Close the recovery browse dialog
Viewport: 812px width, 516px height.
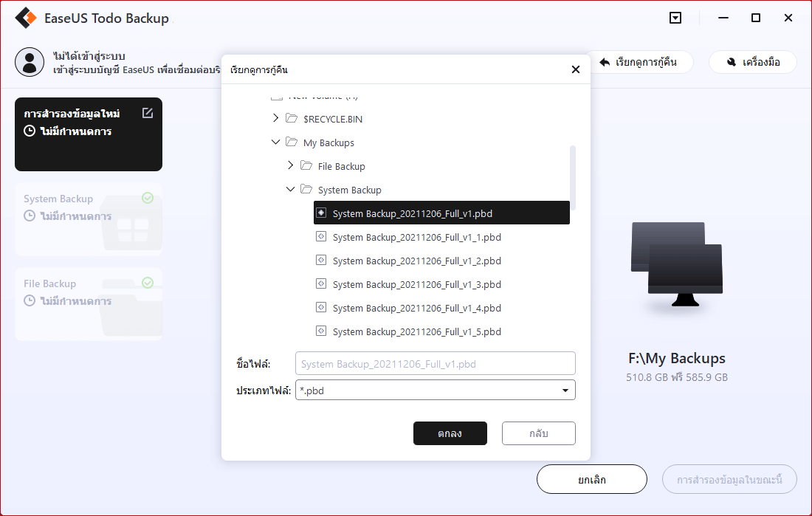pos(575,69)
